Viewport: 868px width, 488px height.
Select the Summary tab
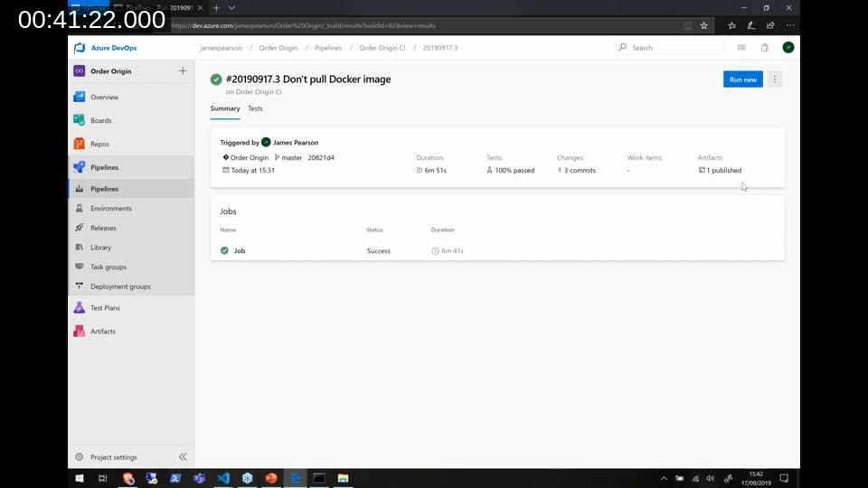[x=225, y=108]
